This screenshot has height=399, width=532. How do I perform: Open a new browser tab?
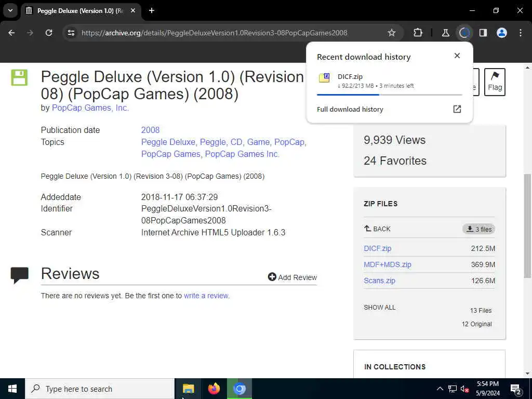point(152,10)
